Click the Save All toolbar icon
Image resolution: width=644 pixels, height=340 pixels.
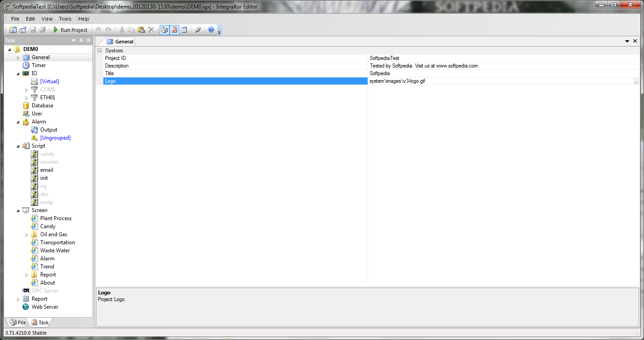point(42,30)
